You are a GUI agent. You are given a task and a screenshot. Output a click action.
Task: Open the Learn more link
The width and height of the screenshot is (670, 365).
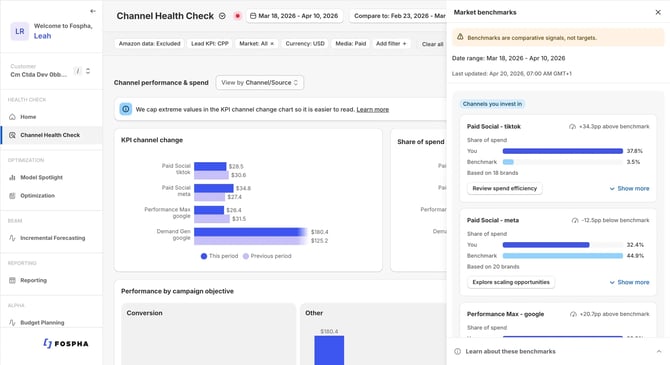tap(373, 109)
